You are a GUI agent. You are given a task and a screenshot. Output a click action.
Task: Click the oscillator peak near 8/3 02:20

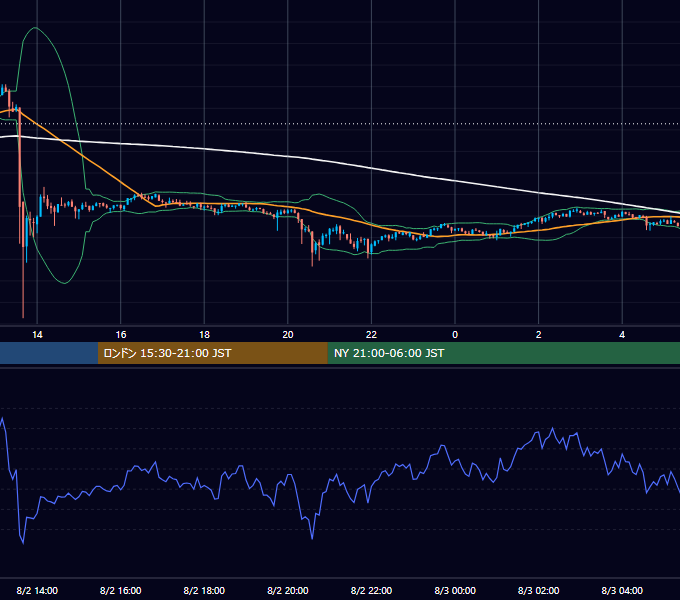(552, 429)
